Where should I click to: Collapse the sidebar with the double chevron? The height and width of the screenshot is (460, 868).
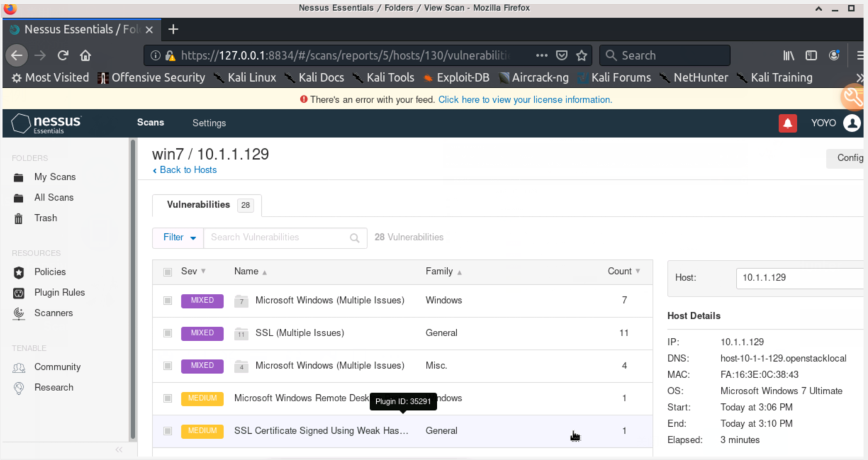point(119,450)
